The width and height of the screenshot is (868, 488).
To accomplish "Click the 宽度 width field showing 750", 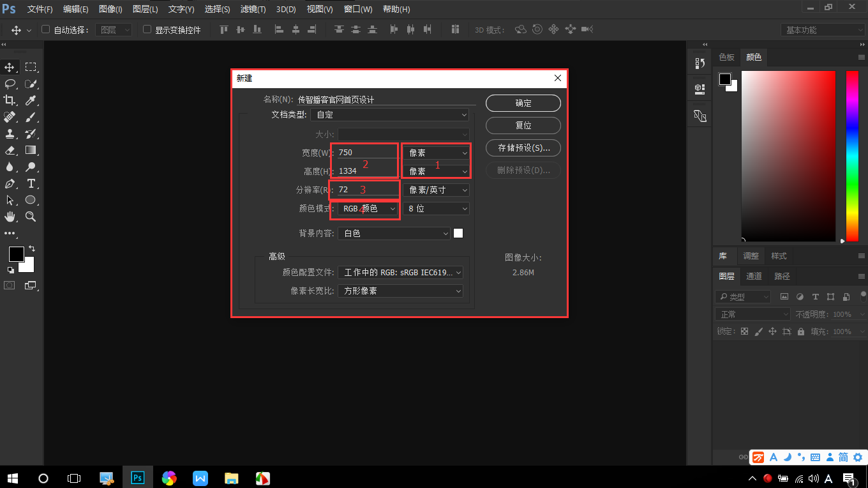I will click(367, 153).
